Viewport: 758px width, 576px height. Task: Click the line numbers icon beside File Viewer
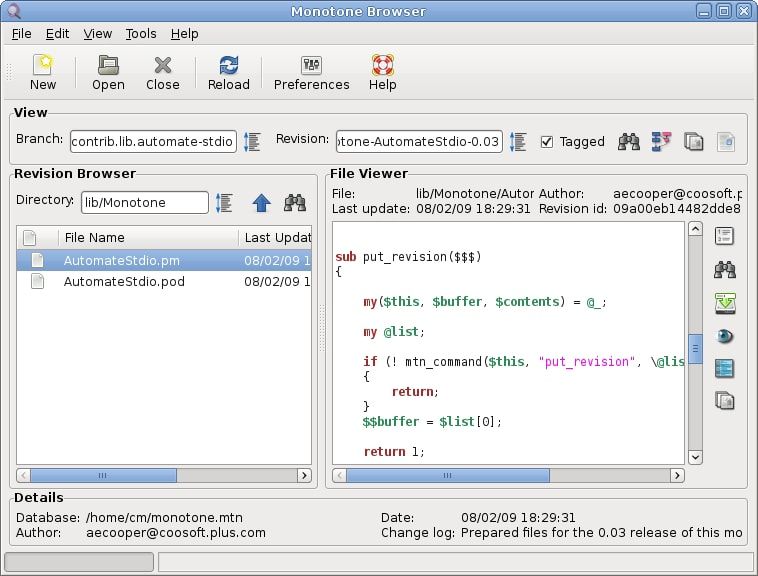coord(725,236)
